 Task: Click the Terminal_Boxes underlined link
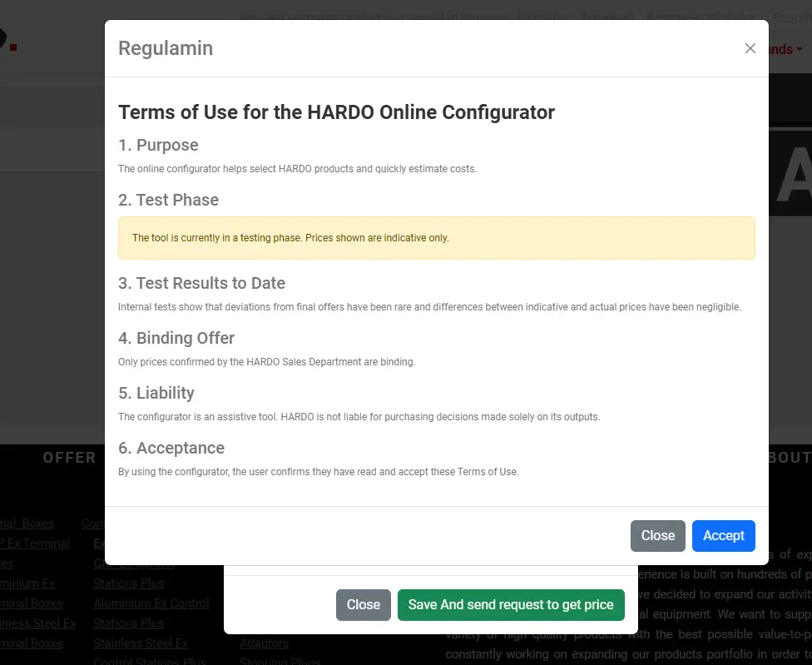point(27,524)
